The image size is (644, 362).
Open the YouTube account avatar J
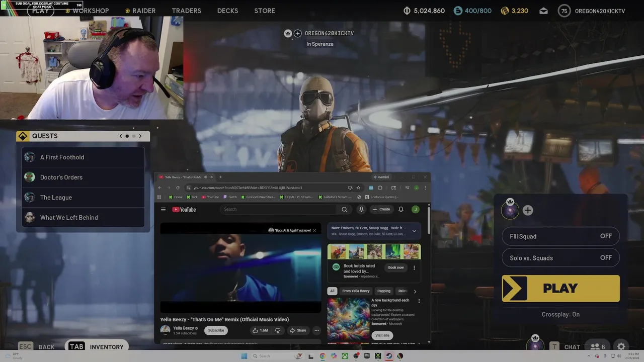coord(415,210)
